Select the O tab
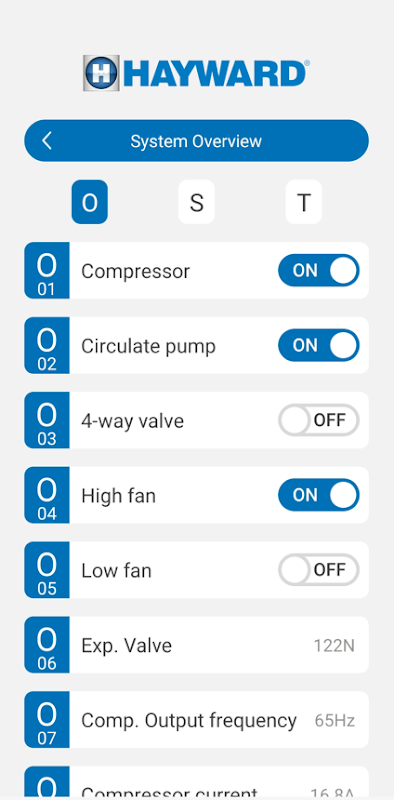The width and height of the screenshot is (394, 800). pyautogui.click(x=90, y=202)
